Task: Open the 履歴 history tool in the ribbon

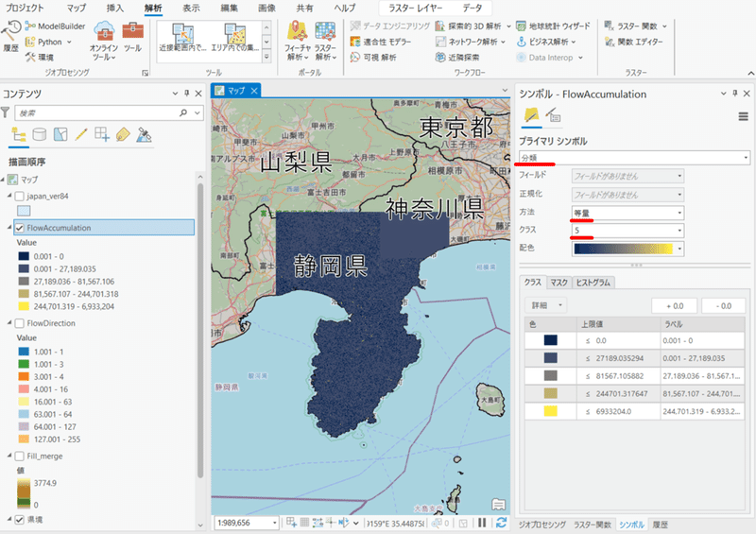Action: tap(10, 37)
